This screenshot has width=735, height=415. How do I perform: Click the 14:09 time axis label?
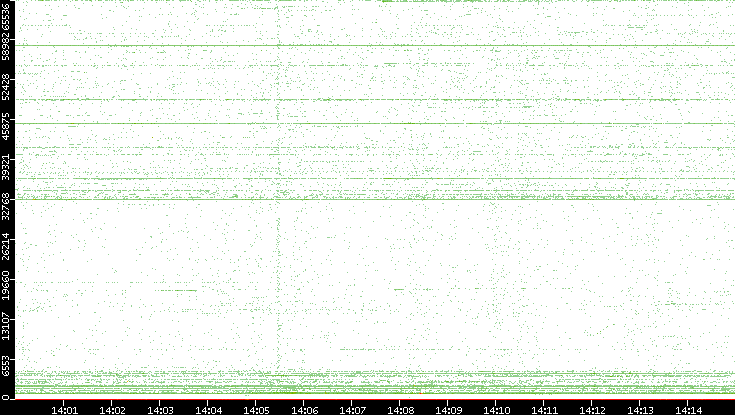coord(448,409)
